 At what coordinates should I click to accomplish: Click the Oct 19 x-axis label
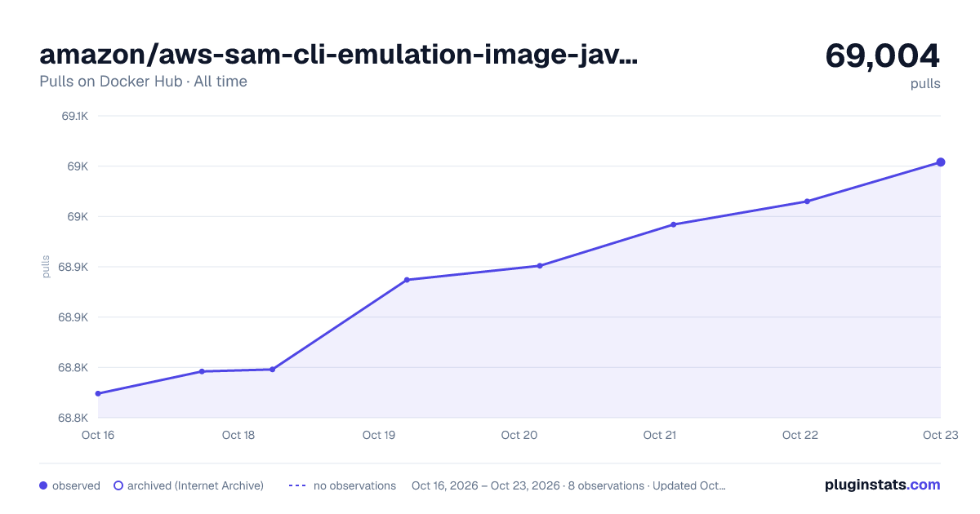click(379, 436)
